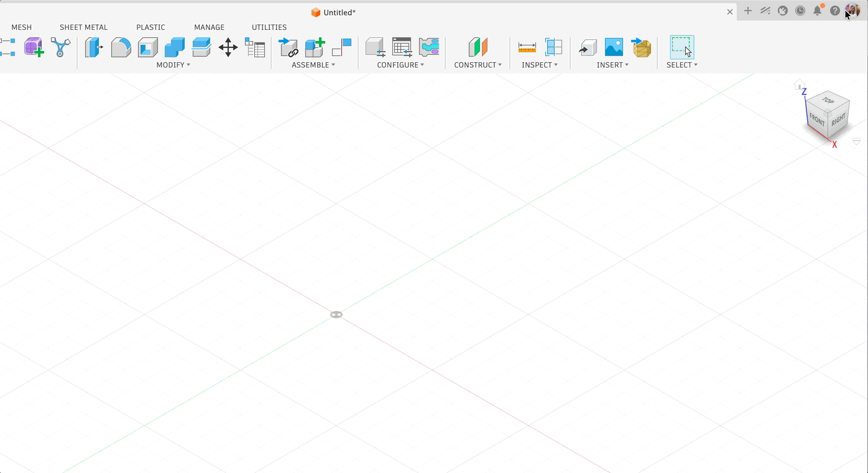Image resolution: width=868 pixels, height=473 pixels.
Task: Open the ViewCube options arrow
Action: coord(856,142)
